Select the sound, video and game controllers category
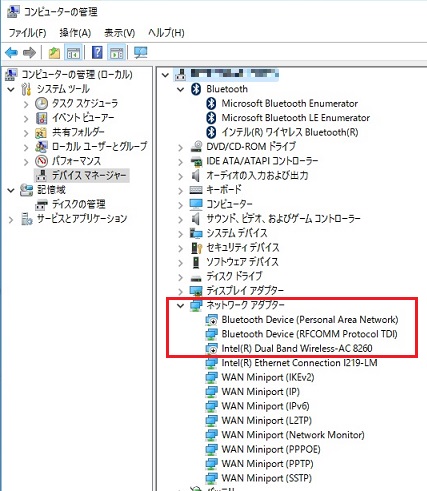This screenshot has width=427, height=491. [x=283, y=219]
